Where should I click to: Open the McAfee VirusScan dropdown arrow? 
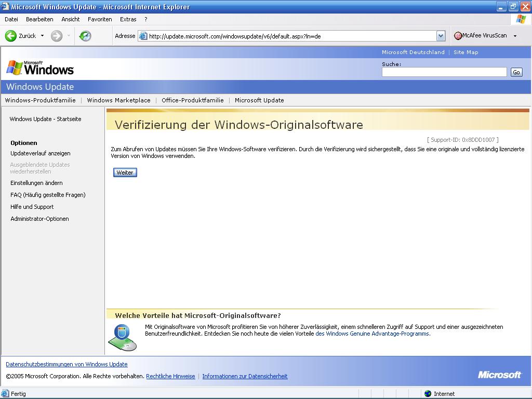[515, 36]
